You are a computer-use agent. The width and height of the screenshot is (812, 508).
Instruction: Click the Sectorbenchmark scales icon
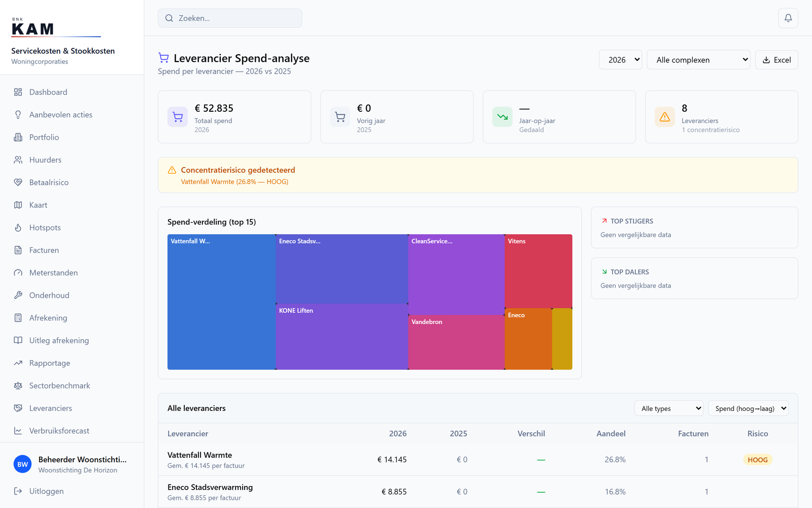point(18,386)
